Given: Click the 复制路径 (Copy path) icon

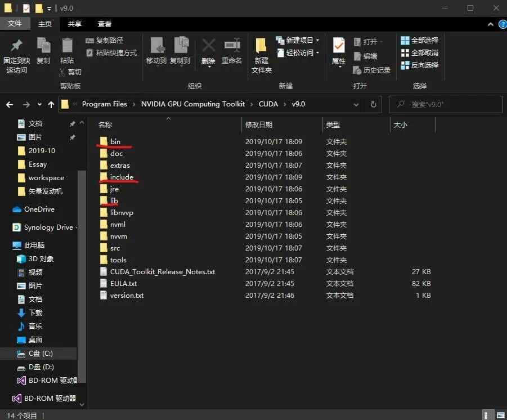Looking at the screenshot, I should pyautogui.click(x=90, y=41).
